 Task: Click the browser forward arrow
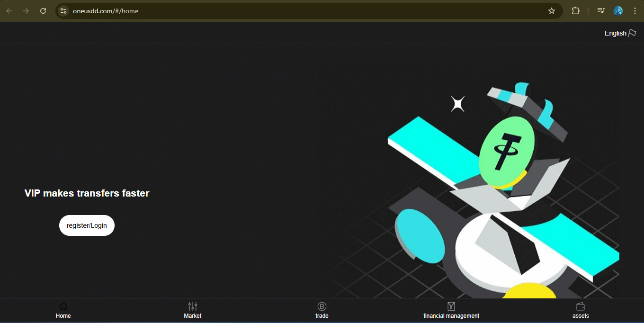[26, 11]
